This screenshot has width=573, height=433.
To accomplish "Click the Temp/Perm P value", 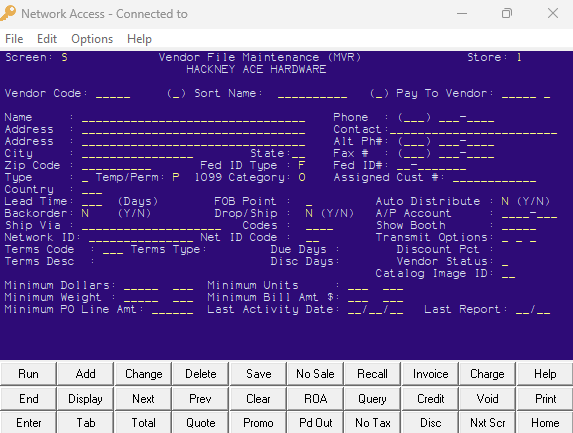I will point(176,178).
